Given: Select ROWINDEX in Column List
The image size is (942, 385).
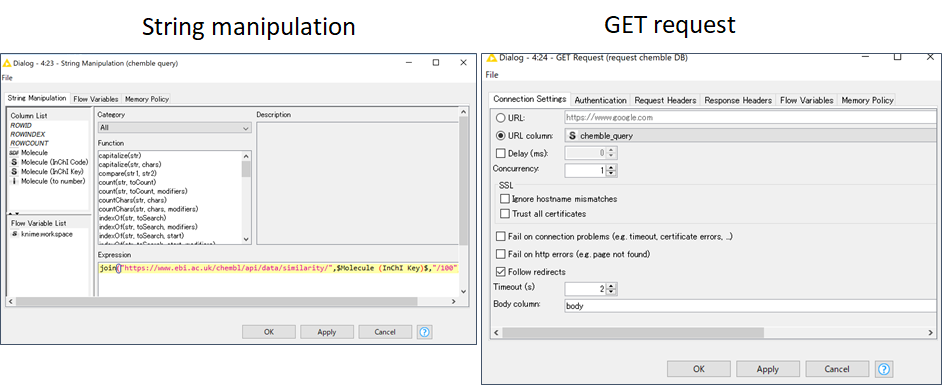Looking at the screenshot, I should tap(27, 134).
